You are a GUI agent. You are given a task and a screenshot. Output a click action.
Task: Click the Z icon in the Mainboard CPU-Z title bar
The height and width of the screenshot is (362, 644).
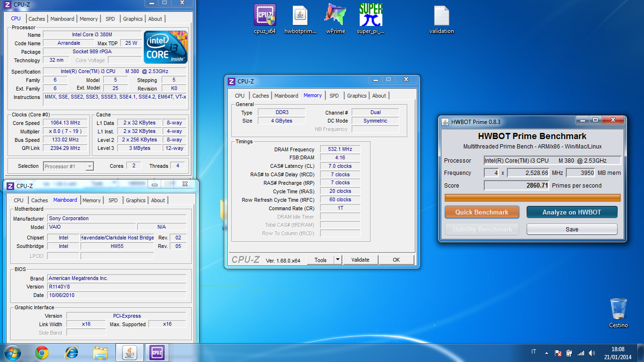pyautogui.click(x=10, y=186)
